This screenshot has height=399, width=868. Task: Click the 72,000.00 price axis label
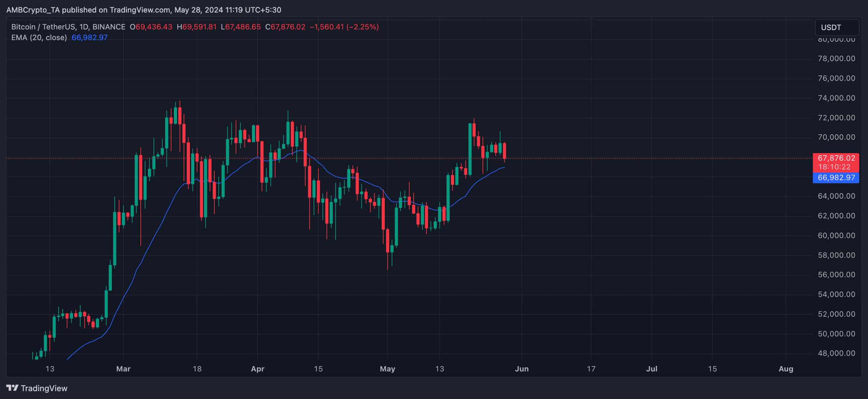836,118
